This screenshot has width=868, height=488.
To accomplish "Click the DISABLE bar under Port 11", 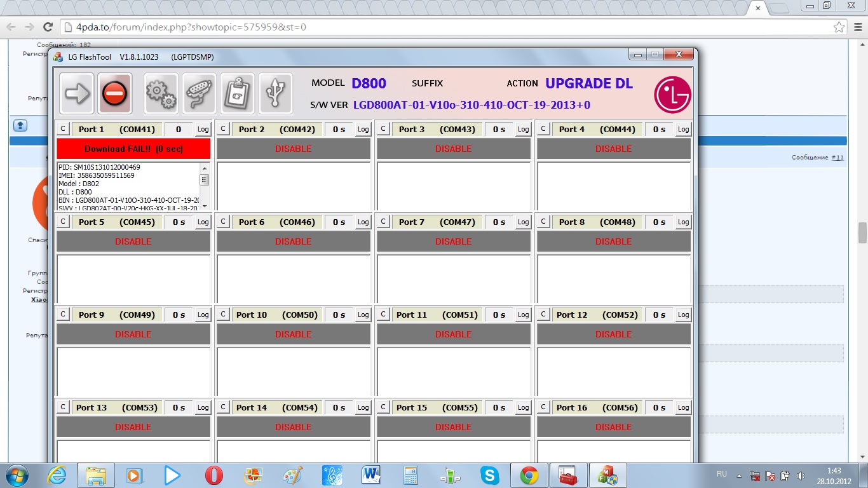I will coord(454,334).
